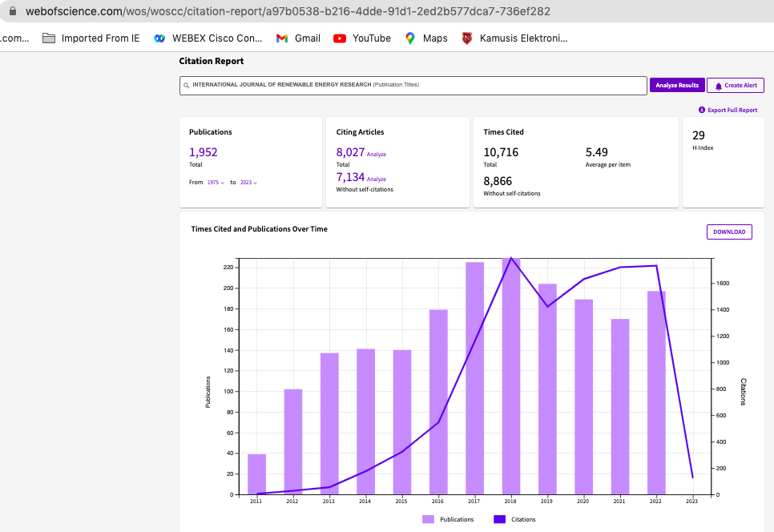Click the Times Cited card heading
The image size is (774, 532).
tap(503, 131)
